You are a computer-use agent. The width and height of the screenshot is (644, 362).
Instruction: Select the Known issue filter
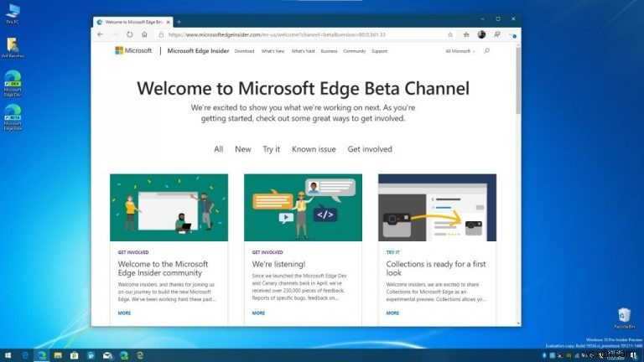(x=314, y=149)
